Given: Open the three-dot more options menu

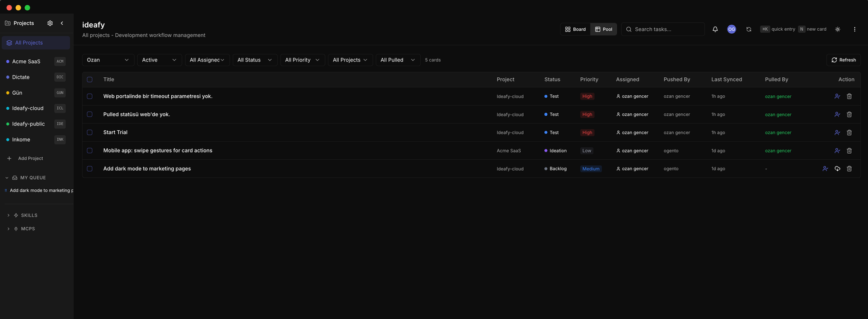Looking at the screenshot, I should click(854, 29).
